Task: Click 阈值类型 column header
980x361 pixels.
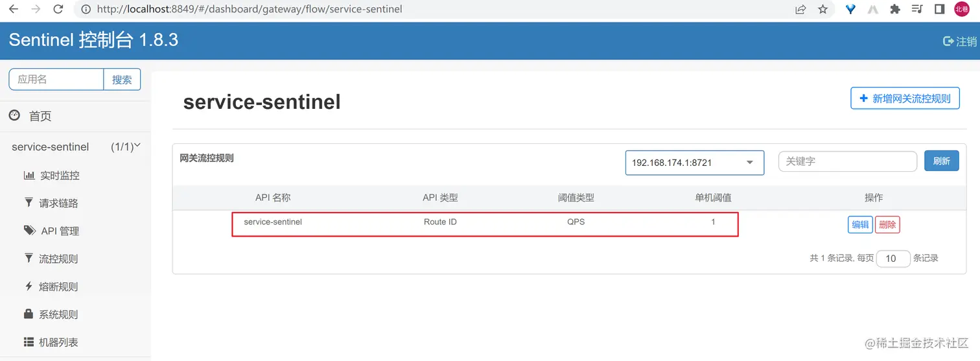Action: tap(576, 198)
